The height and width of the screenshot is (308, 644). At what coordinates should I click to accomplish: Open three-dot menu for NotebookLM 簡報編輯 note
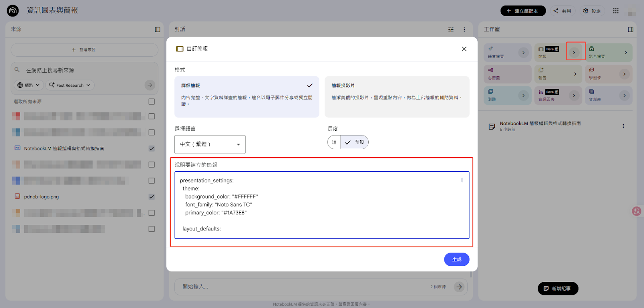click(x=623, y=126)
